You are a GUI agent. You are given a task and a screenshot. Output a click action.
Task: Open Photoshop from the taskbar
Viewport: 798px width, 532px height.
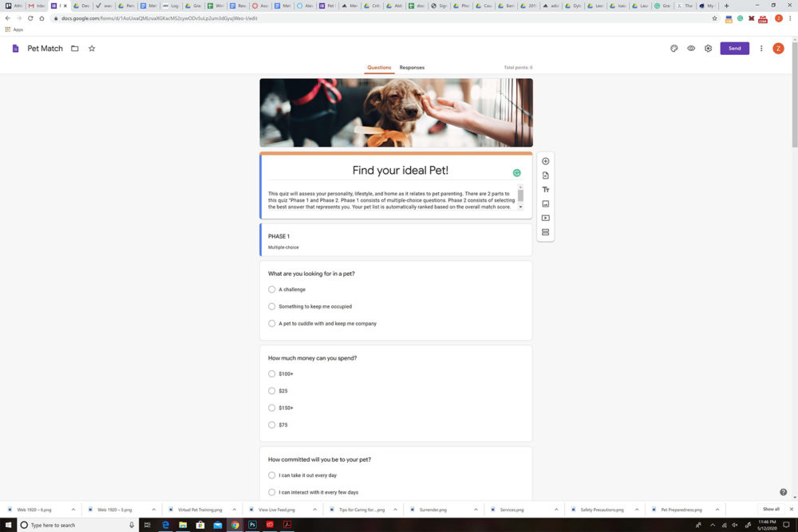(252, 524)
